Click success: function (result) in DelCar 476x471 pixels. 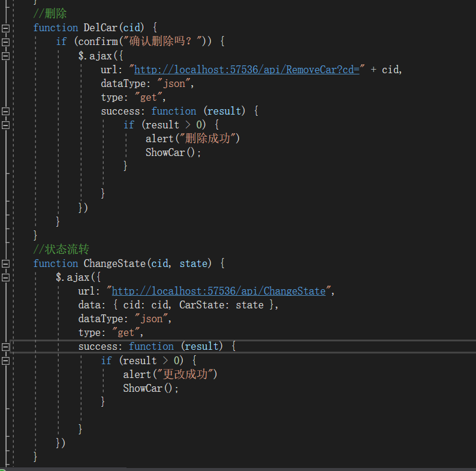(179, 111)
